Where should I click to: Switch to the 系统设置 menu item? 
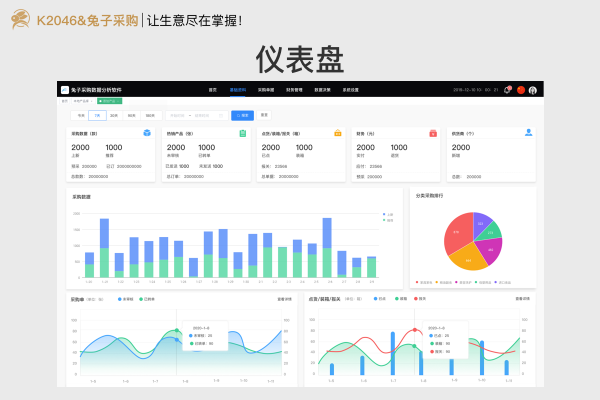350,90
